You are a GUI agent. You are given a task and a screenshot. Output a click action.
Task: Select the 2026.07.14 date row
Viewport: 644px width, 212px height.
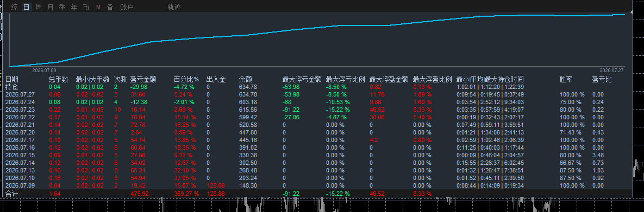click(x=20, y=162)
